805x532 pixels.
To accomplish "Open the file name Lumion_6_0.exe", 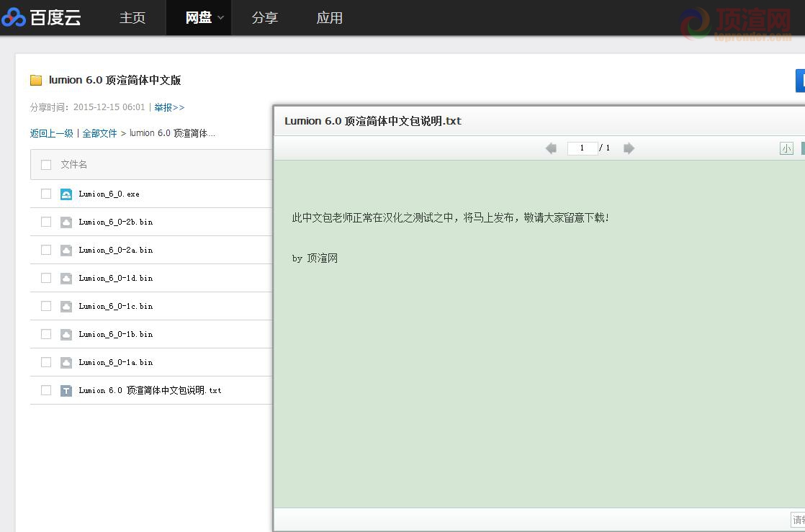I will 109,194.
